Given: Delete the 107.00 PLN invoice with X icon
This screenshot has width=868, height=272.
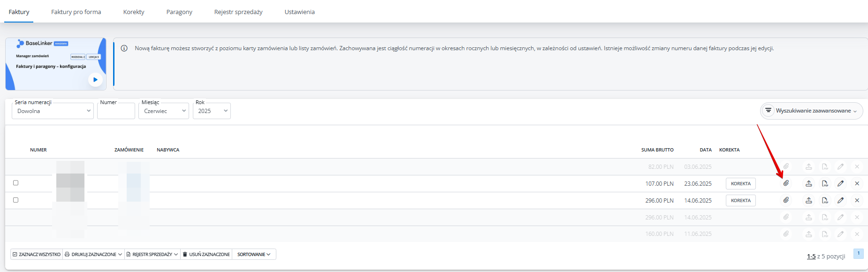Looking at the screenshot, I should [857, 183].
